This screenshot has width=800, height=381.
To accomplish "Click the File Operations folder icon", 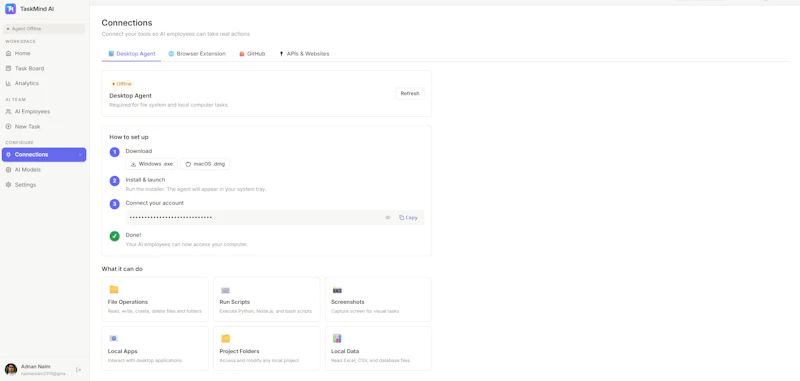I will [x=114, y=290].
